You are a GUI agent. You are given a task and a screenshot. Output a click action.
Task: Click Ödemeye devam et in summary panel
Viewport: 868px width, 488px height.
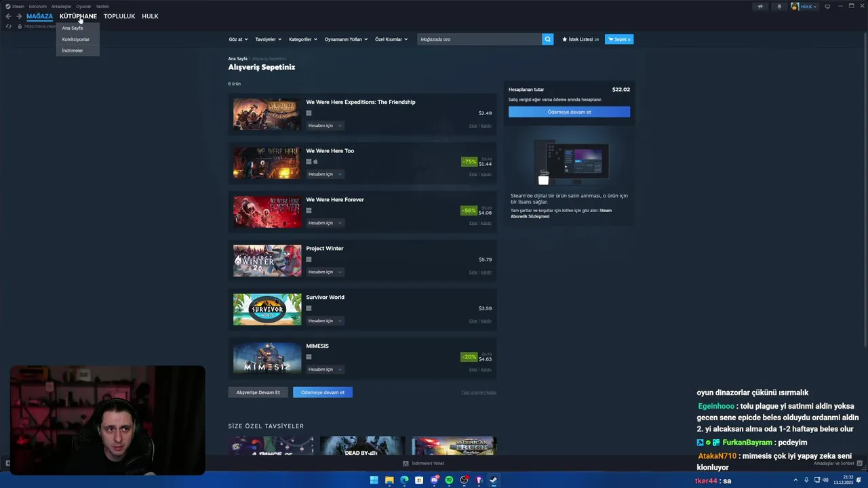click(x=569, y=112)
